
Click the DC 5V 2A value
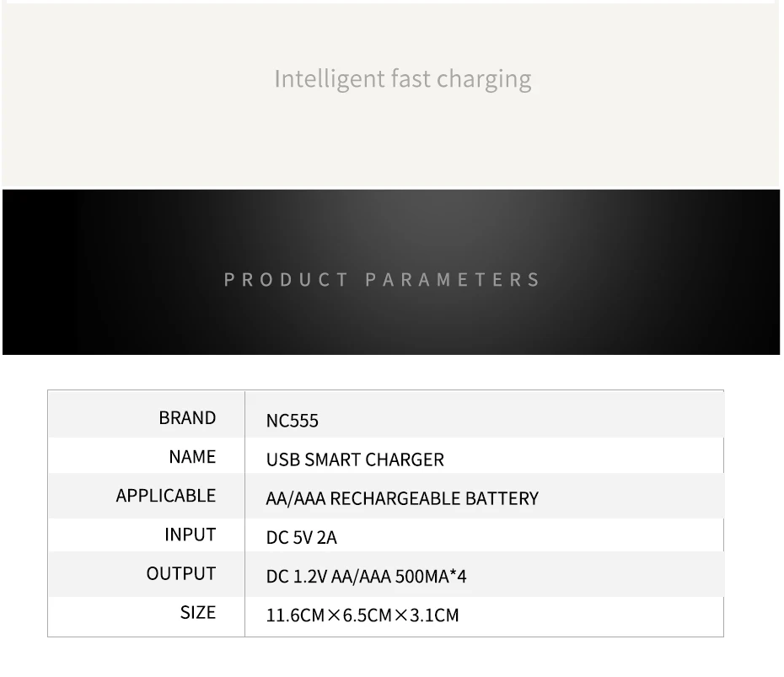point(302,538)
